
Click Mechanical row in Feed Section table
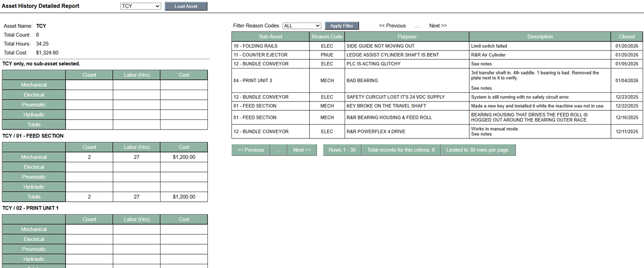tap(34, 157)
